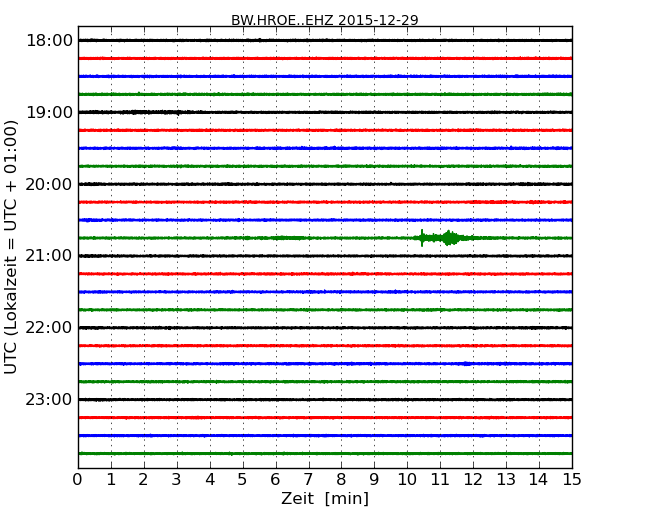Click x-axis tick label 1

point(111,479)
